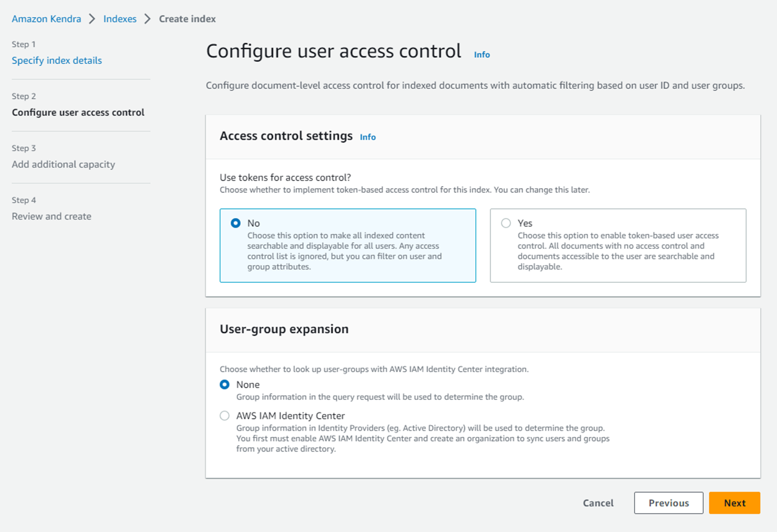Click the Configure user access control page heading

(334, 52)
